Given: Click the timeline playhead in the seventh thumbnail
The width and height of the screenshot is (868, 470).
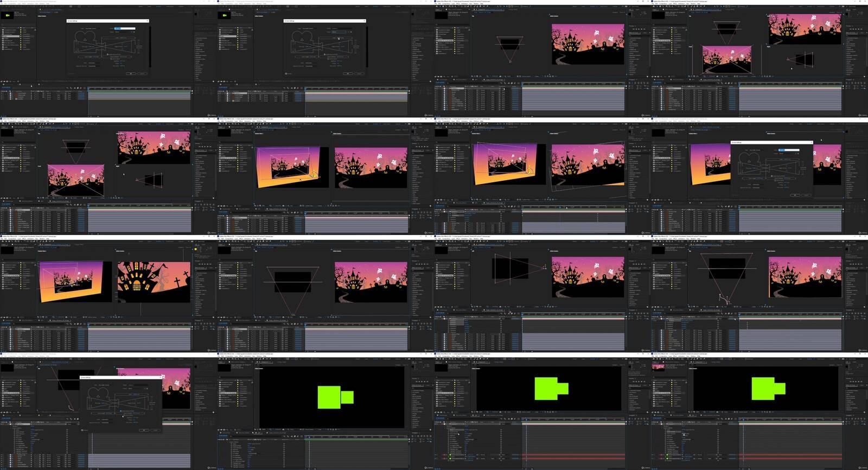Looking at the screenshot, I should (560, 207).
